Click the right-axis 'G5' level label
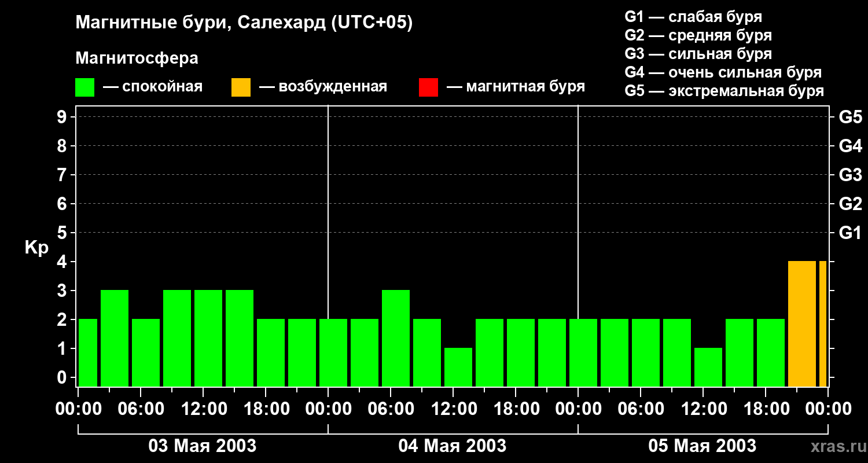 850,117
